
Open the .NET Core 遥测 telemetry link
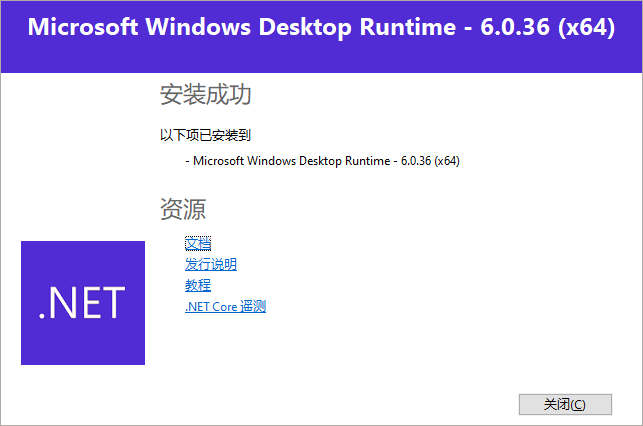(225, 306)
